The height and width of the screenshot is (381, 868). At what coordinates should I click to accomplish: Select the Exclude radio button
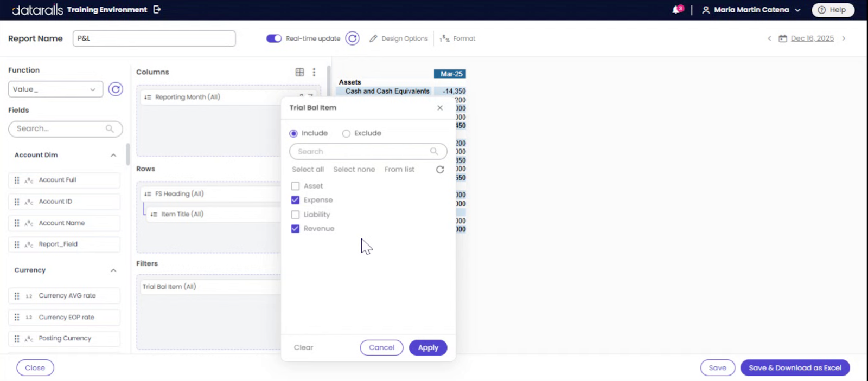(x=346, y=133)
